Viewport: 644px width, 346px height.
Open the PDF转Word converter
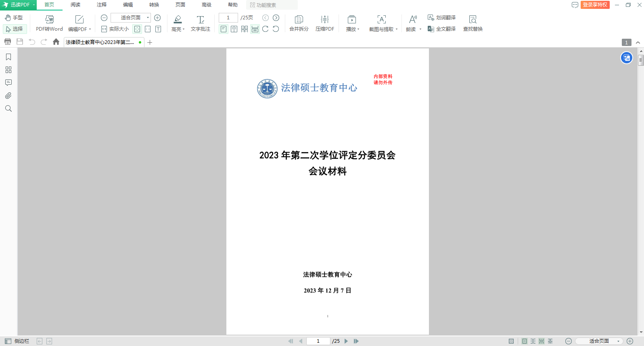pos(49,23)
